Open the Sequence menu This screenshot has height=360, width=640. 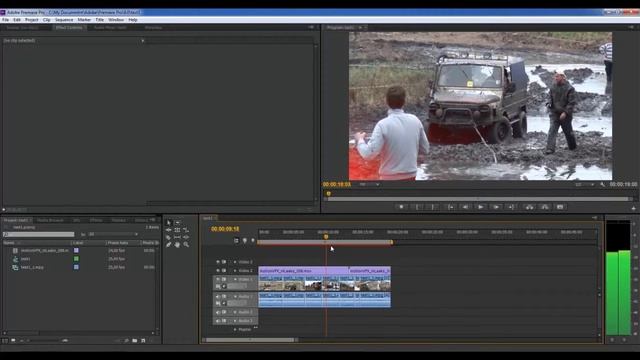coord(64,20)
